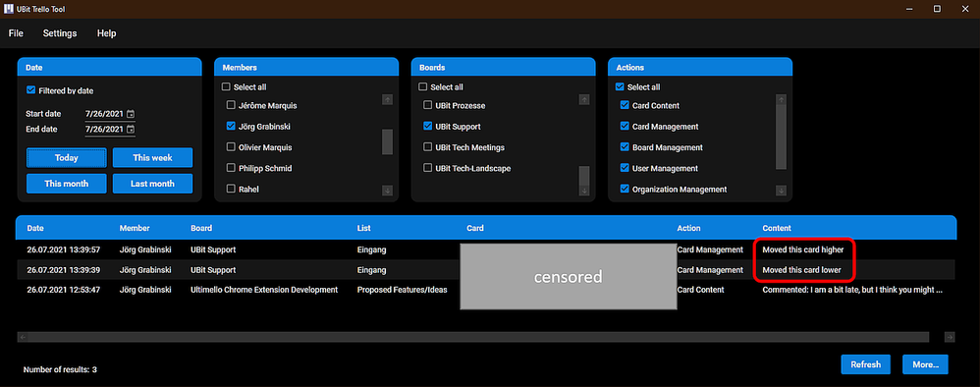This screenshot has height=387, width=980.
Task: Click the Members list scrollbar thumb
Action: click(387, 141)
